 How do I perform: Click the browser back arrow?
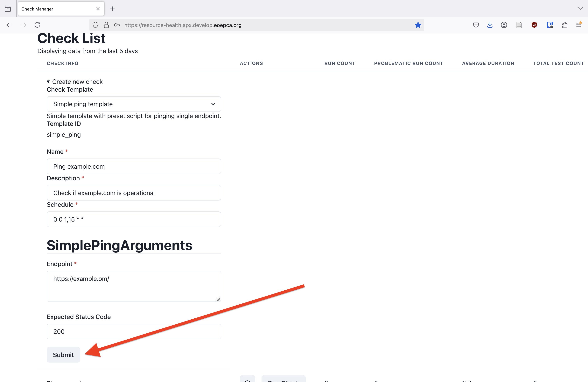coord(9,25)
